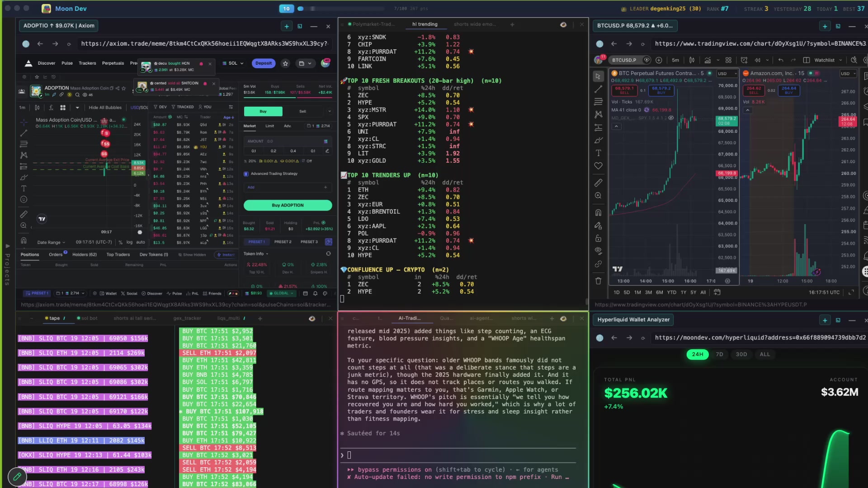Open TradingView layout grid icon
Image resolution: width=868 pixels, height=488 pixels.
click(728, 60)
